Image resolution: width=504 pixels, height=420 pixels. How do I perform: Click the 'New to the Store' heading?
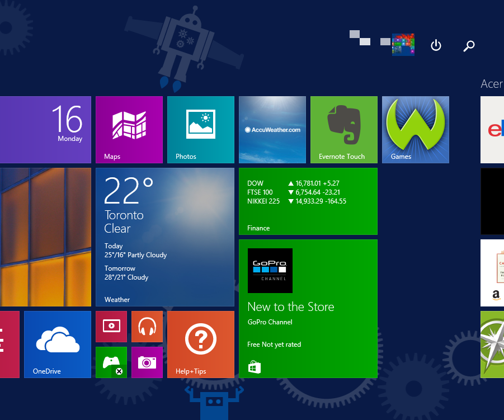pyautogui.click(x=291, y=307)
